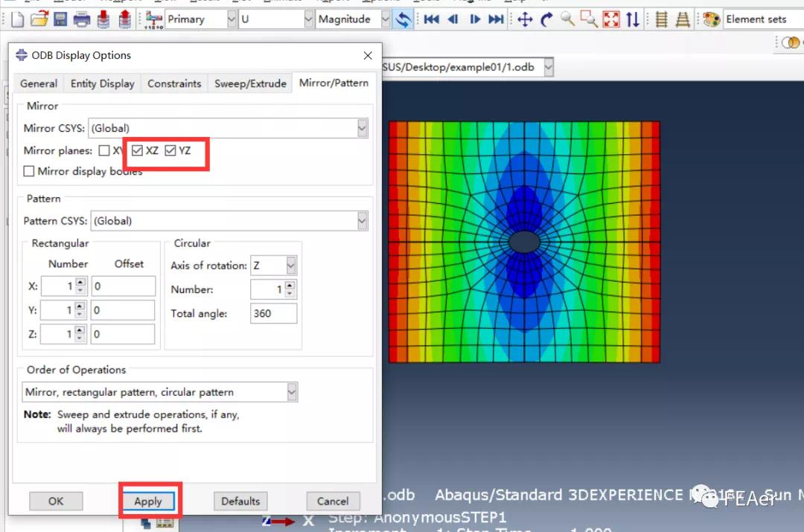Click the Apply button
This screenshot has width=804, height=532.
click(x=148, y=501)
